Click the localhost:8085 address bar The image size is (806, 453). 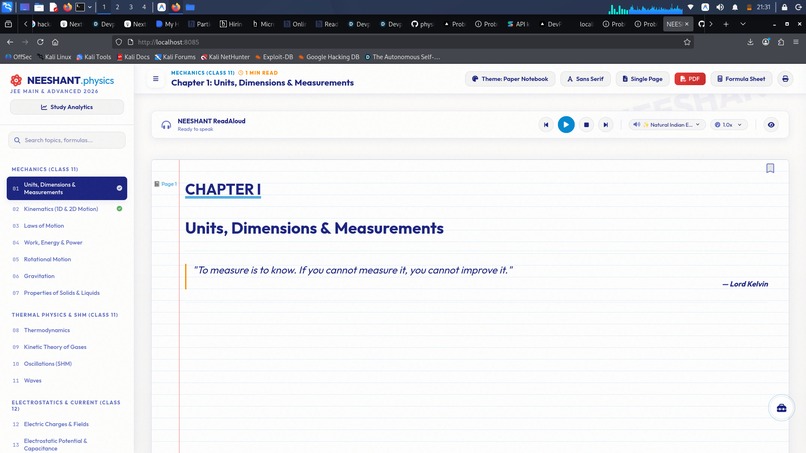401,42
